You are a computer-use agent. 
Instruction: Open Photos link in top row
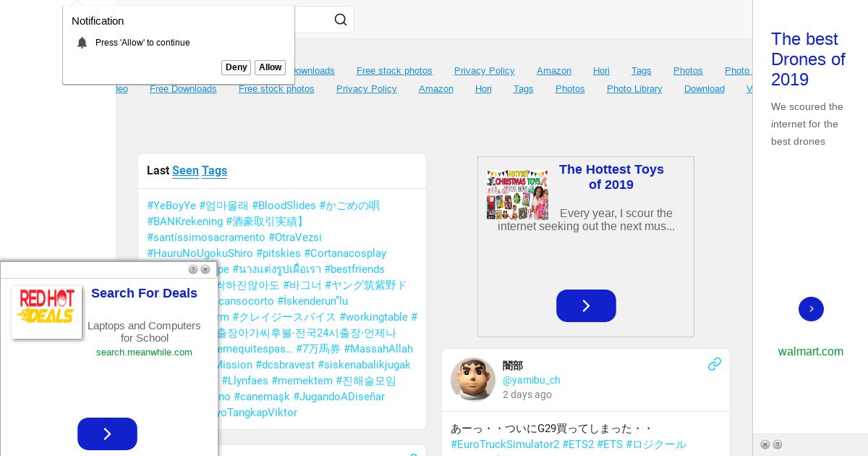(x=688, y=70)
